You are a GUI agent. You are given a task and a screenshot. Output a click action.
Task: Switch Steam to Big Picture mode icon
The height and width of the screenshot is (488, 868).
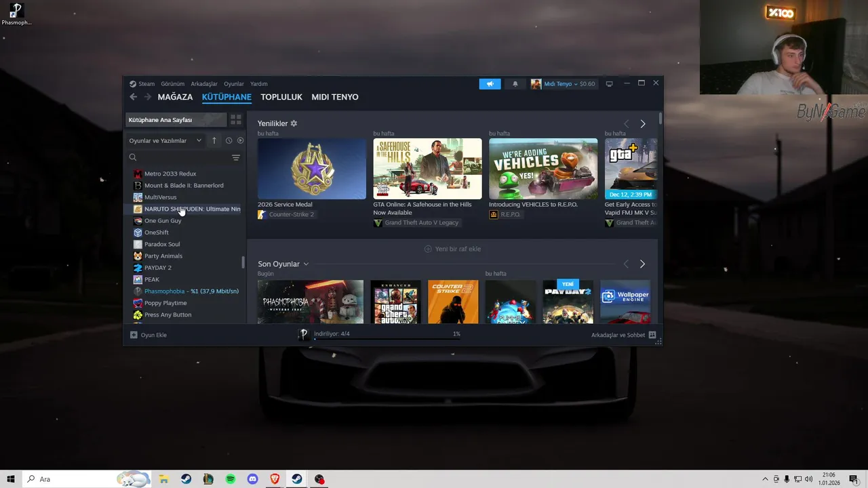click(609, 84)
